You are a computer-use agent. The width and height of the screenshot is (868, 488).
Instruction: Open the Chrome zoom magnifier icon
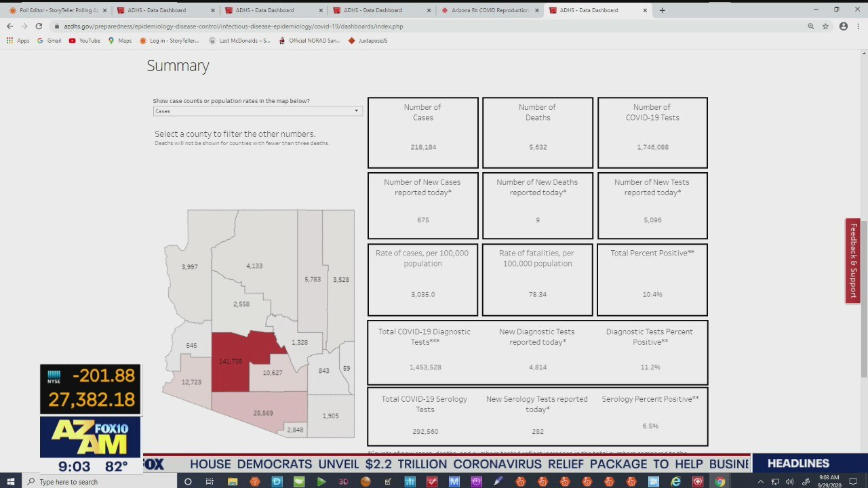[810, 26]
